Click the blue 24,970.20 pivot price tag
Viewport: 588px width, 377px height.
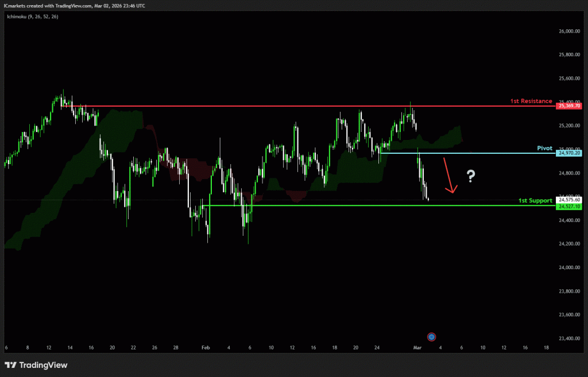coord(570,153)
